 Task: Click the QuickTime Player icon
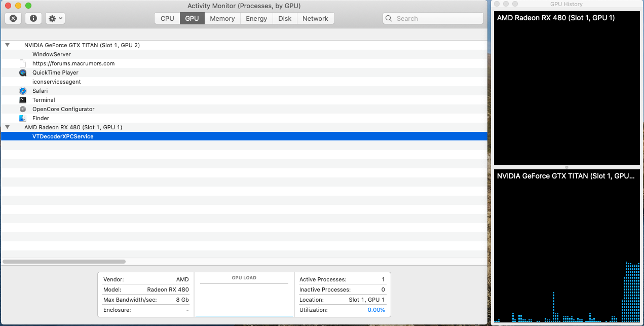(x=22, y=73)
